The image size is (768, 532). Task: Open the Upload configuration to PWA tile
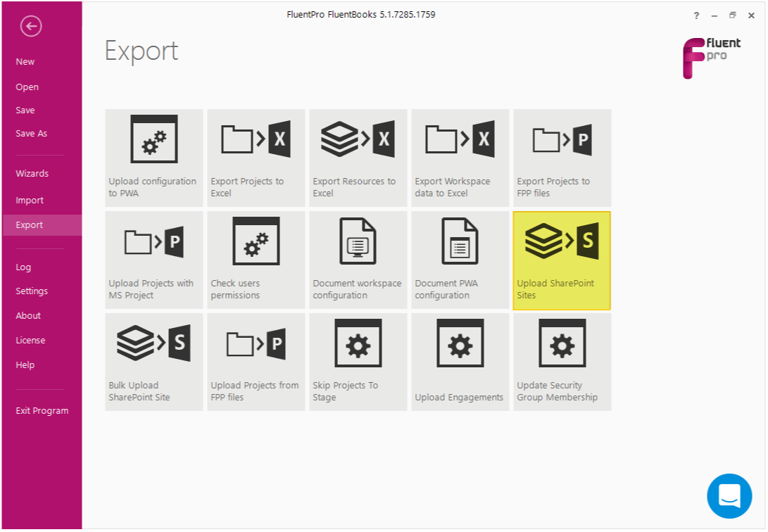[x=153, y=158]
